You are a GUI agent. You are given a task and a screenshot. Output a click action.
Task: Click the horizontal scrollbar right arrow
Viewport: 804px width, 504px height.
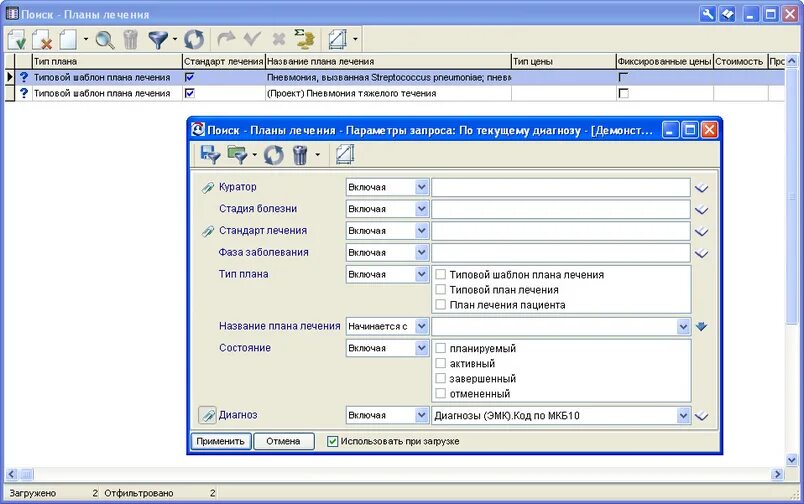click(777, 474)
